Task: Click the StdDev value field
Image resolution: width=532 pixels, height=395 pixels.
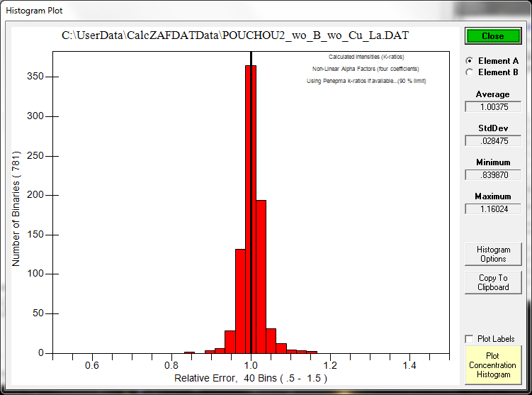Action: click(492, 140)
